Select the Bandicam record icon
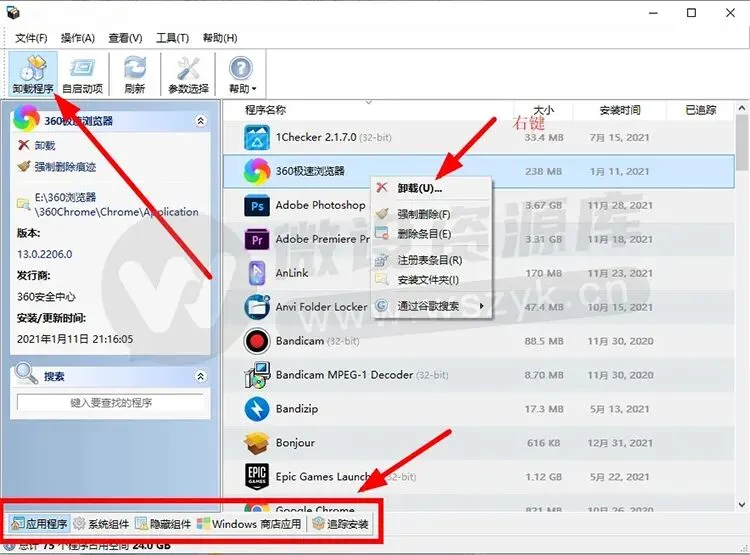Viewport: 750px width, 555px height. (x=257, y=341)
